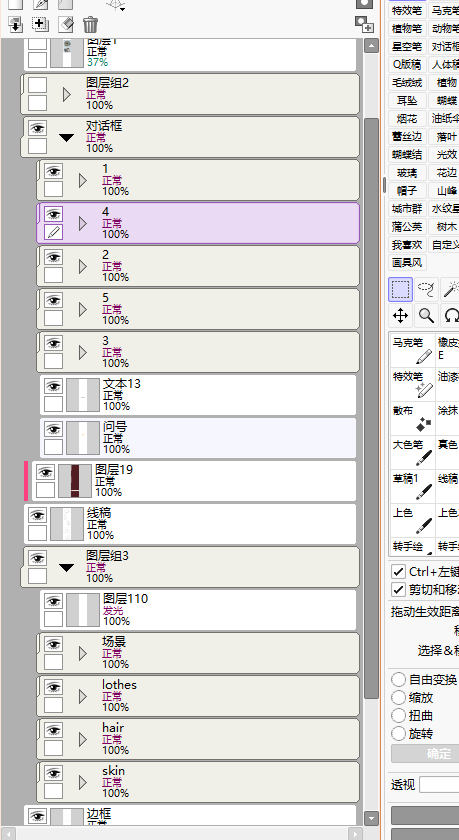Select the 扭曲 radio option
This screenshot has height=840, width=459.
tap(398, 715)
